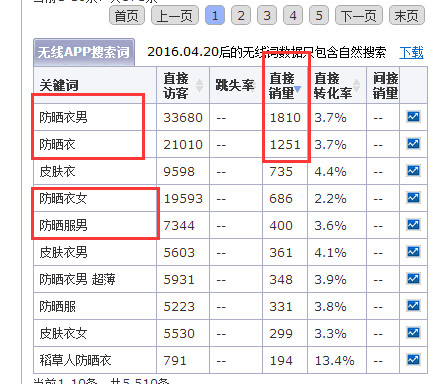Open trend chart icon for 防晒衣女 row
The image size is (440, 384).
pyautogui.click(x=413, y=198)
